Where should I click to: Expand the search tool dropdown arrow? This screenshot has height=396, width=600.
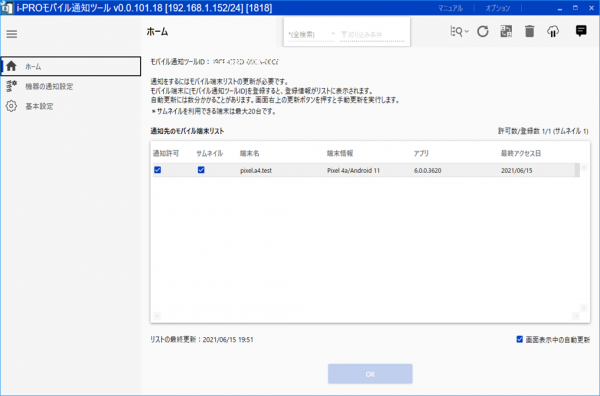tap(466, 31)
